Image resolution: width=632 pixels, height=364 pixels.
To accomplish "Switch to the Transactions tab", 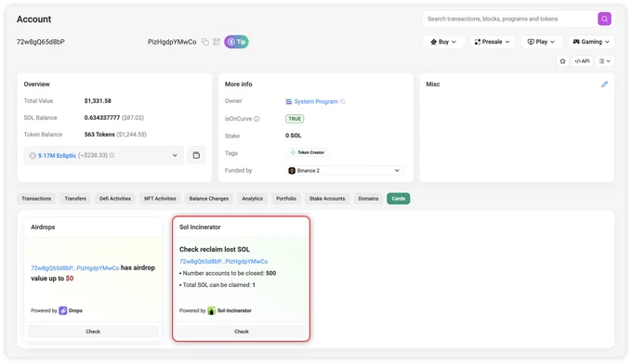I will [36, 199].
